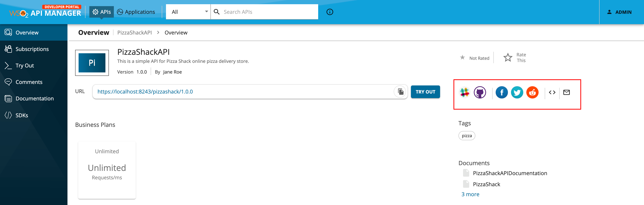Select the pizza tag filter
The image size is (644, 205).
pyautogui.click(x=467, y=135)
